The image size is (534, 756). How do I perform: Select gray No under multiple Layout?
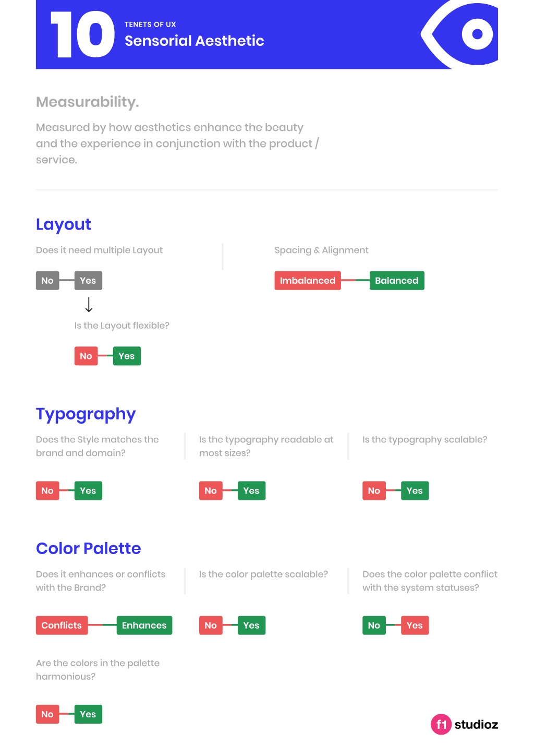tap(47, 281)
